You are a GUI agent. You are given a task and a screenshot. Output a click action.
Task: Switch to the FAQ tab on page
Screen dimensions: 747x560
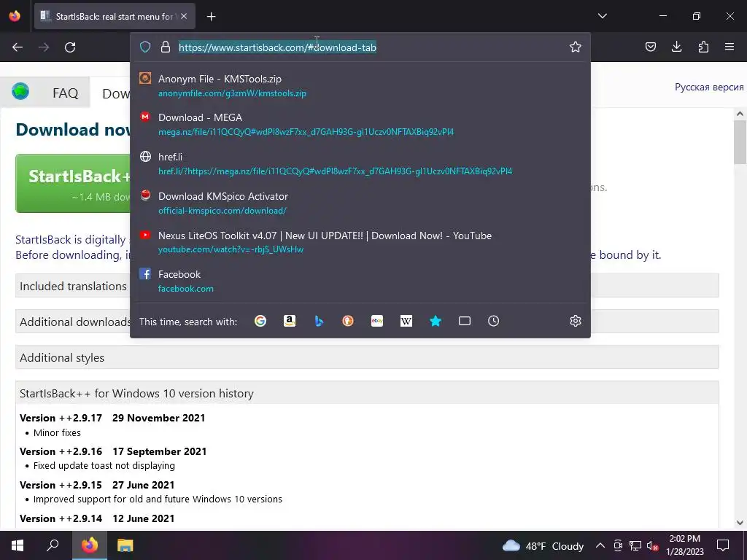click(x=65, y=93)
